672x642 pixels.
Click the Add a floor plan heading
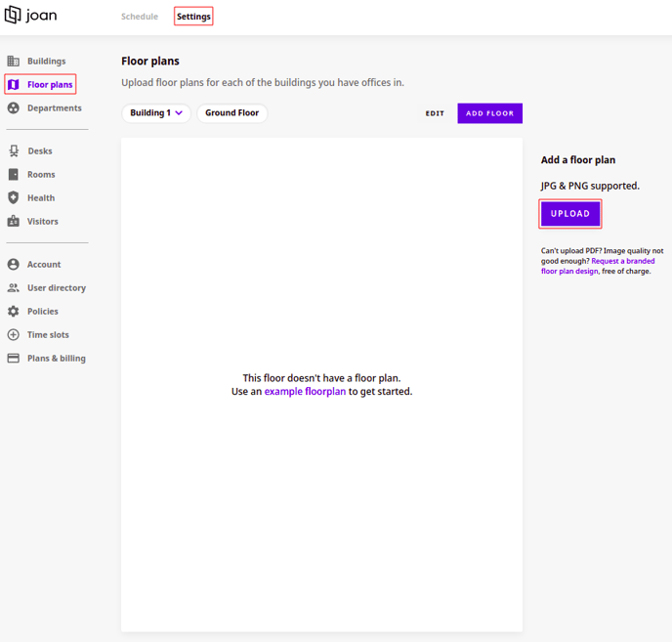tap(577, 160)
